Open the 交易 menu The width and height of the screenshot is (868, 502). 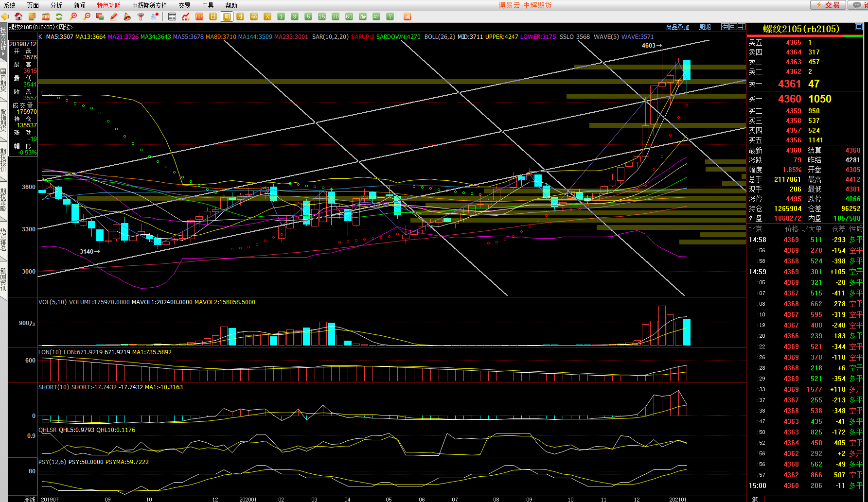(x=184, y=5)
